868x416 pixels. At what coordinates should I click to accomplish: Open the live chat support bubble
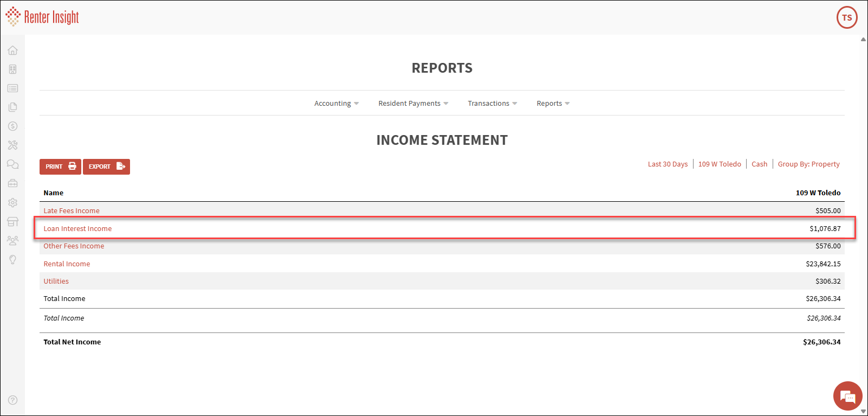(x=847, y=396)
